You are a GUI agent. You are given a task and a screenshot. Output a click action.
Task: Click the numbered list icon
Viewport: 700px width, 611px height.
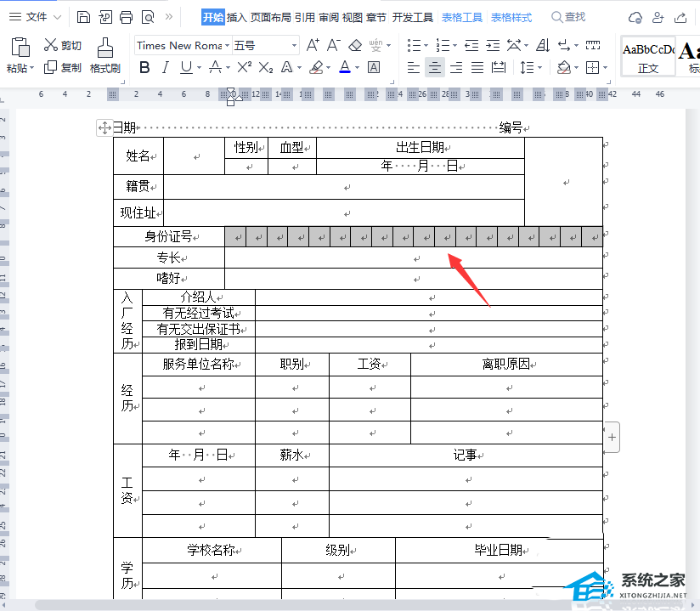coord(443,45)
